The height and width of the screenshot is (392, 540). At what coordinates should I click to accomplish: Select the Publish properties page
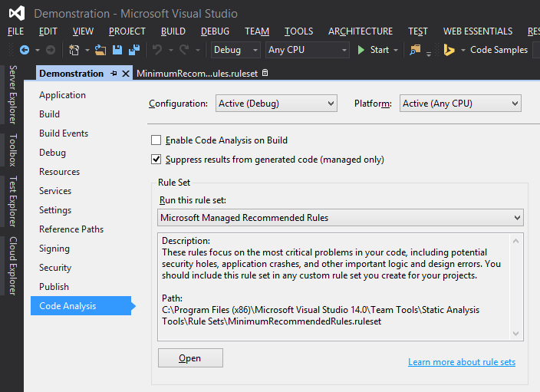54,287
